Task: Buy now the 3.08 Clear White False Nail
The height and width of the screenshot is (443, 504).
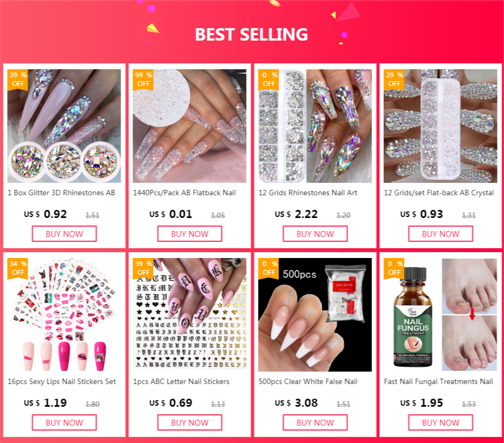Action: (x=315, y=422)
